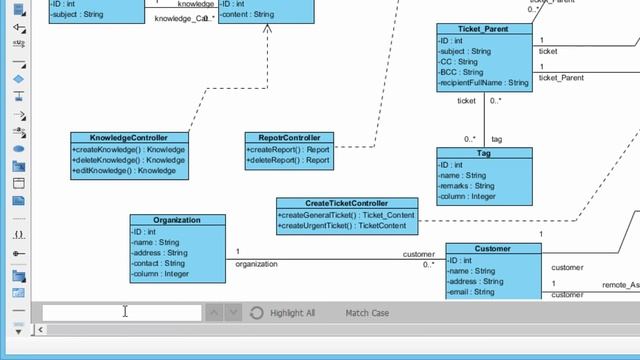Screen dimensions: 640x360
Task: Choose the plain line Association tool
Action: 19,64
